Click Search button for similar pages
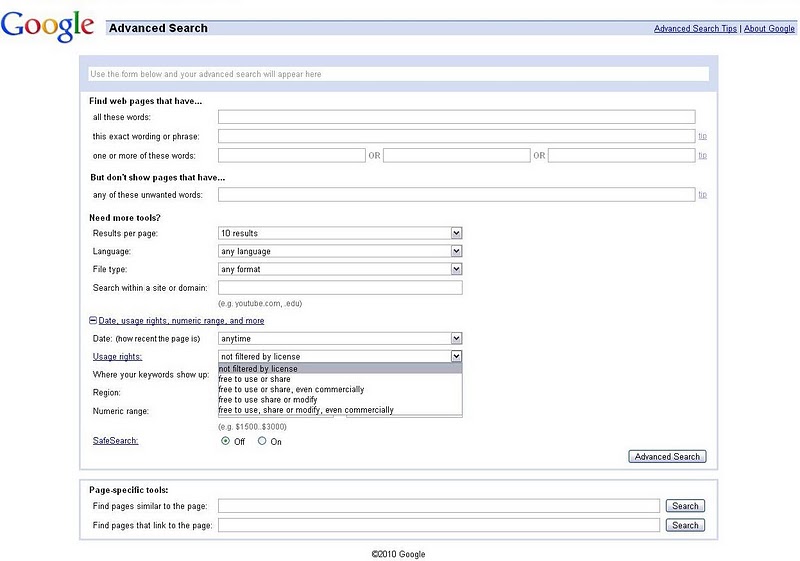The width and height of the screenshot is (800, 561). (685, 506)
